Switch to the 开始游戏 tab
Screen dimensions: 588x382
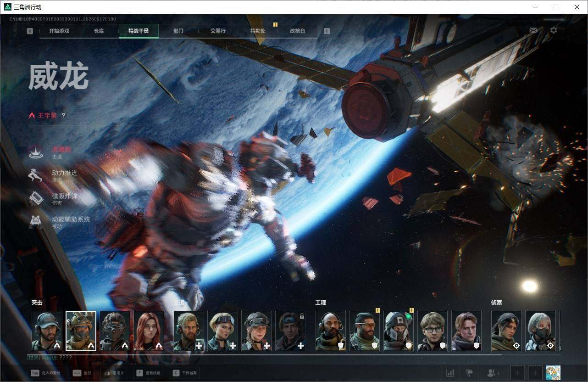pos(59,31)
